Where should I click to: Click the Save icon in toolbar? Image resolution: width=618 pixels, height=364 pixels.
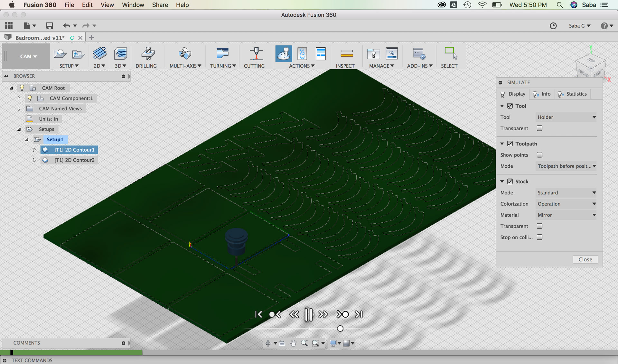(49, 26)
